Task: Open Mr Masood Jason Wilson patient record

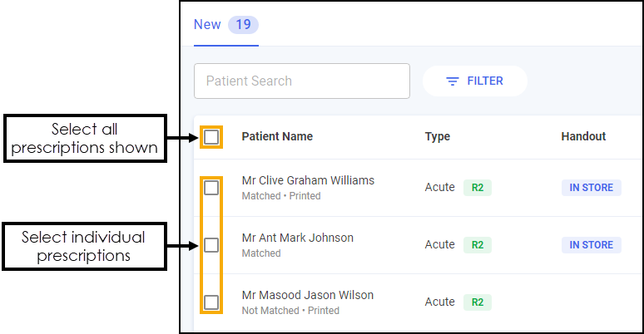Action: pyautogui.click(x=307, y=295)
